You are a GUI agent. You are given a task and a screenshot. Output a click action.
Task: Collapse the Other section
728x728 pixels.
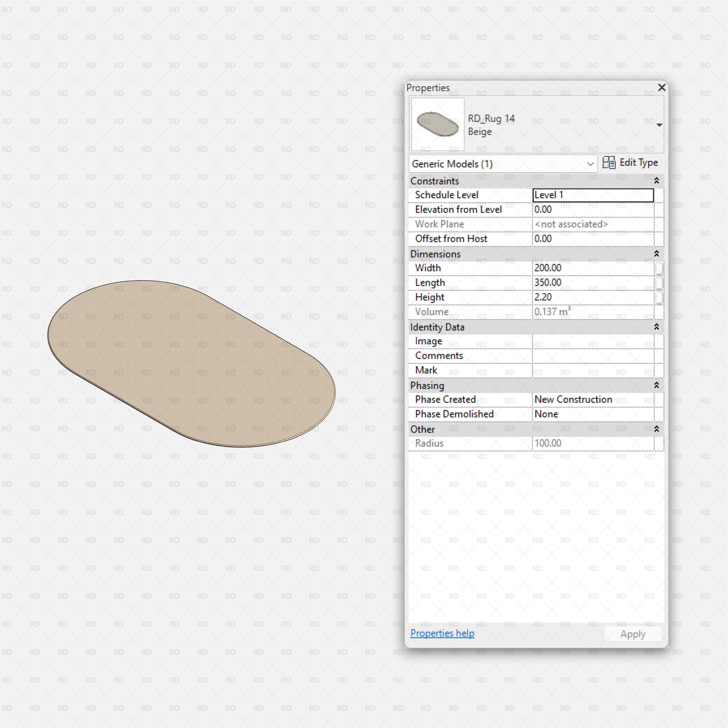click(656, 429)
